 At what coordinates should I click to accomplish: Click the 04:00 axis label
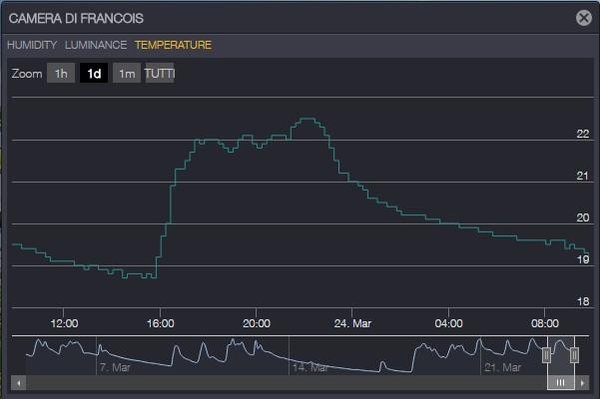tap(448, 324)
